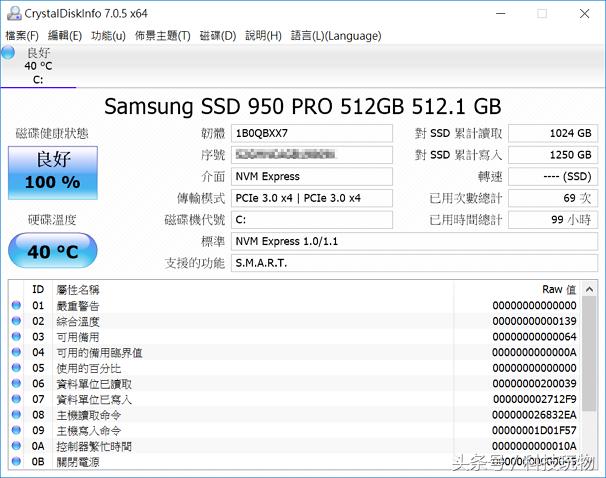This screenshot has width=606, height=478.
Task: Click raw value 0000000000000A
Action: 535,352
